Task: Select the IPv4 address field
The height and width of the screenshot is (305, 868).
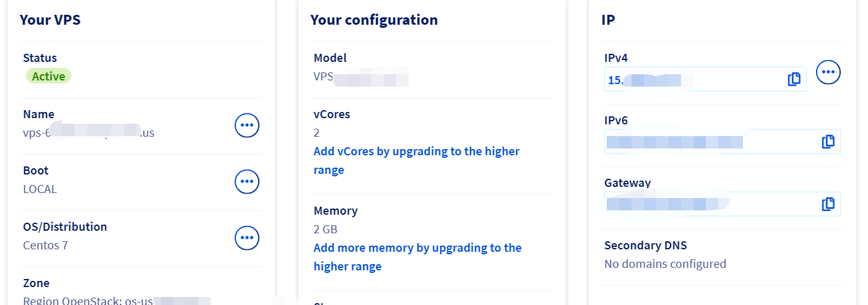Action: (693, 80)
